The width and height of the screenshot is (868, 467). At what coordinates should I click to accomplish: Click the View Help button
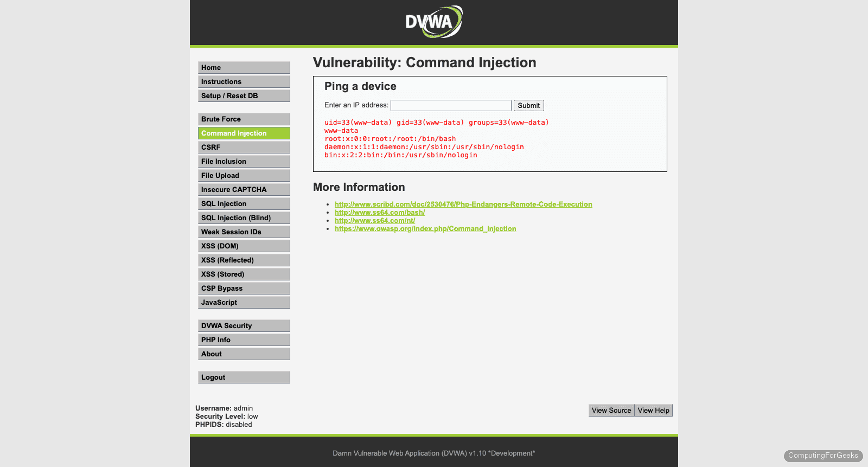tap(654, 411)
